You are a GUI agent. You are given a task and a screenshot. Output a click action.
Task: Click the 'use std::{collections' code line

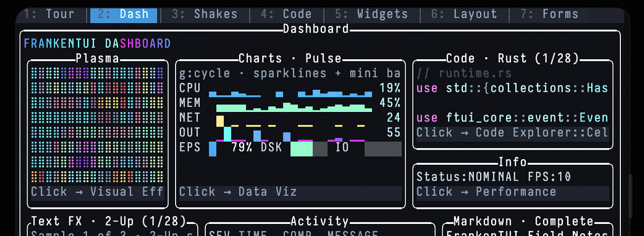point(512,88)
